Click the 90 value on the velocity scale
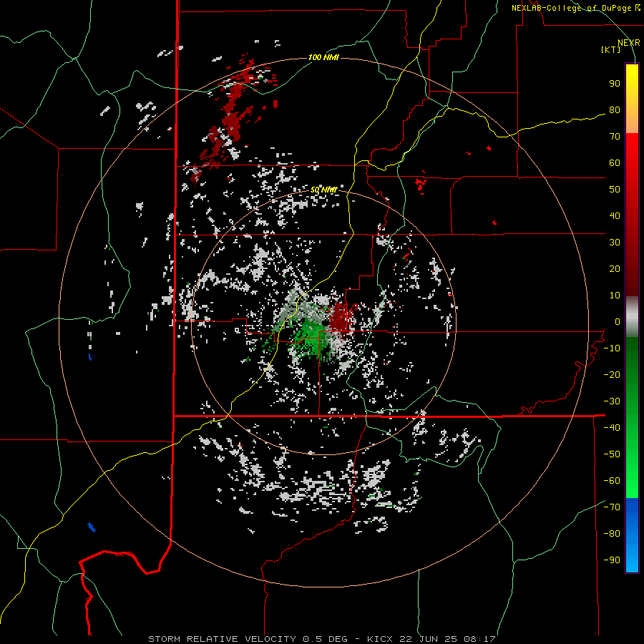 [x=615, y=84]
